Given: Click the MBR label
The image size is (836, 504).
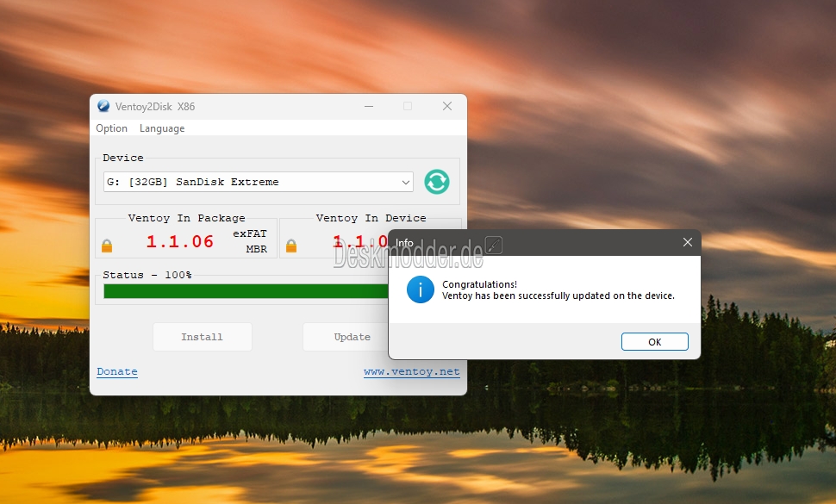Looking at the screenshot, I should (257, 249).
